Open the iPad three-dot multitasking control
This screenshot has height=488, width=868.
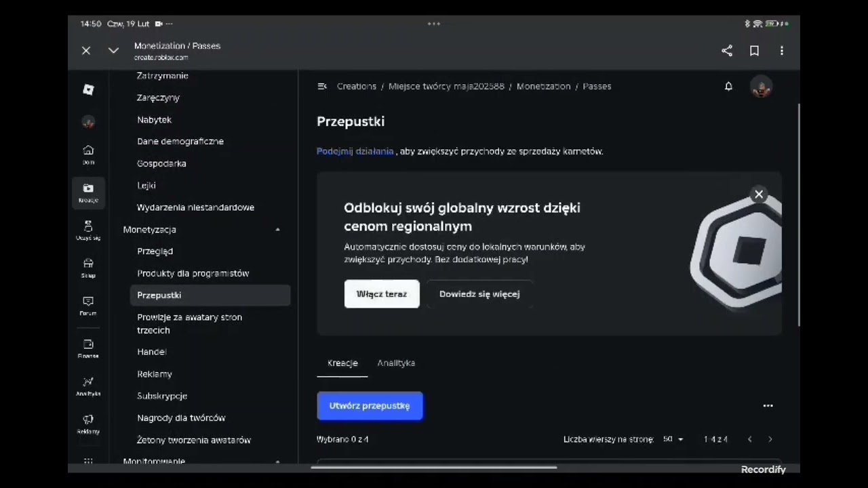(434, 24)
